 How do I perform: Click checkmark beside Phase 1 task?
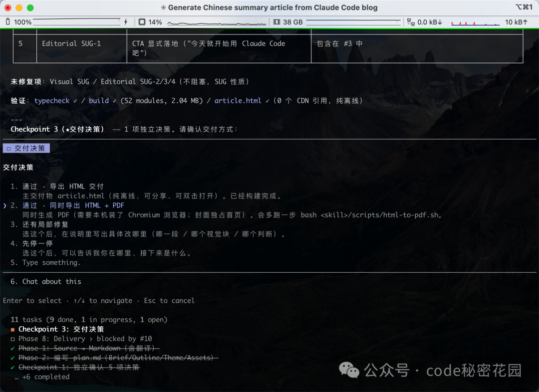[x=12, y=349]
